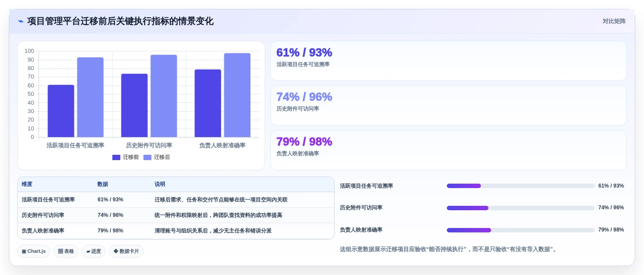
Task: Click the footnote beginning 这组示意数据展示
Action: [x=448, y=250]
